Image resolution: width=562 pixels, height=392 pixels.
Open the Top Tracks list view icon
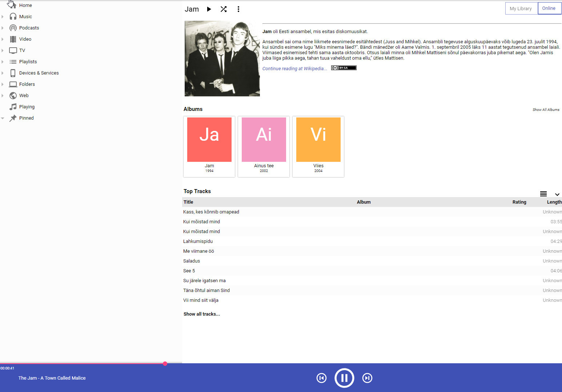(543, 194)
